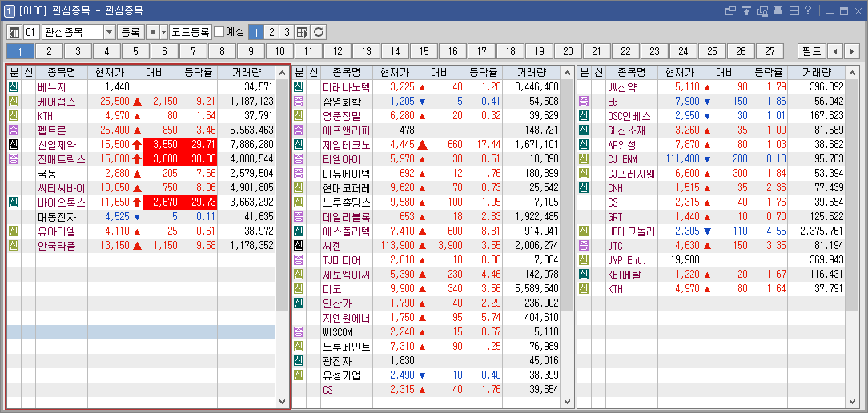Select view mode 3 toggle next to 예상
868x413 pixels.
286,32
